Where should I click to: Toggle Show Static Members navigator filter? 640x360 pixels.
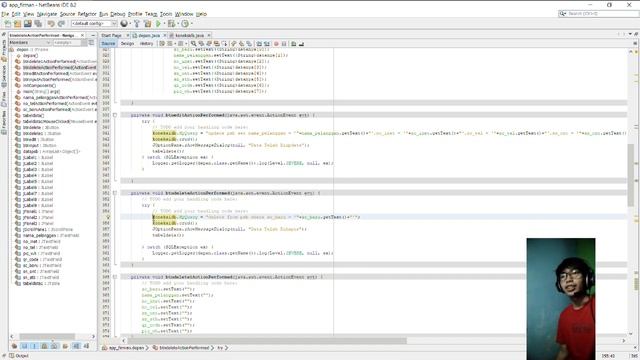(x=34, y=346)
